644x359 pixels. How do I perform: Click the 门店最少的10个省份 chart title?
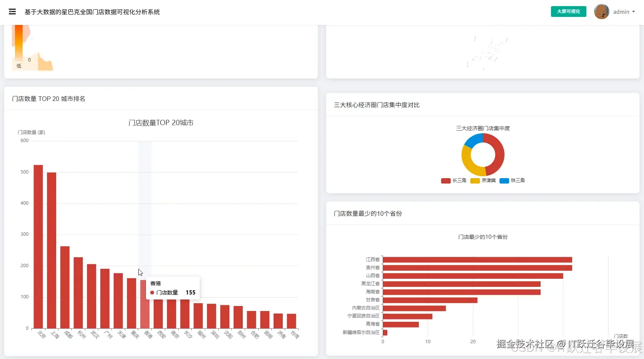click(x=483, y=237)
